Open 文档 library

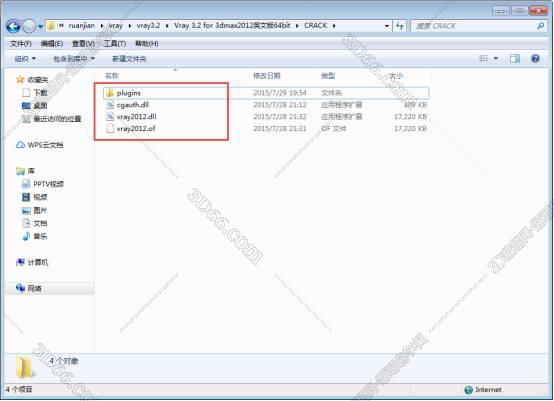tap(40, 223)
